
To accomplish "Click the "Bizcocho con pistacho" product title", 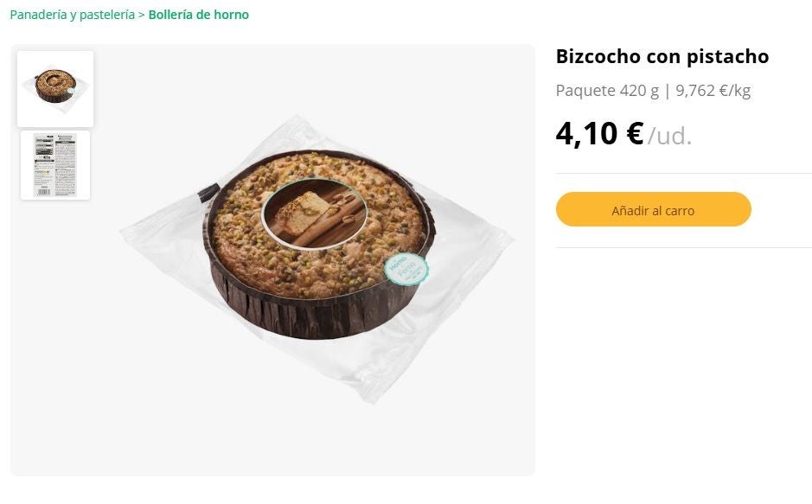I will [662, 57].
